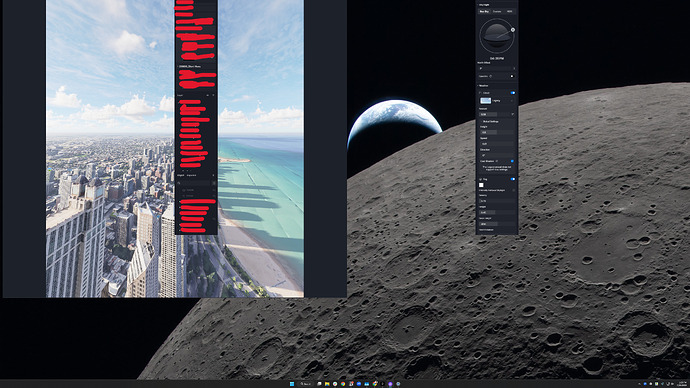Adjust the fog Density slider

pyautogui.click(x=496, y=201)
